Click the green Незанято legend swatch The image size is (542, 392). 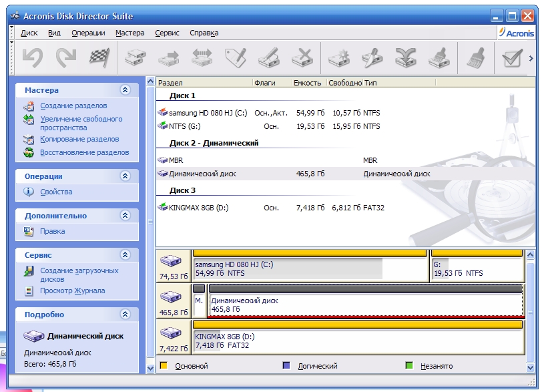[x=409, y=365]
